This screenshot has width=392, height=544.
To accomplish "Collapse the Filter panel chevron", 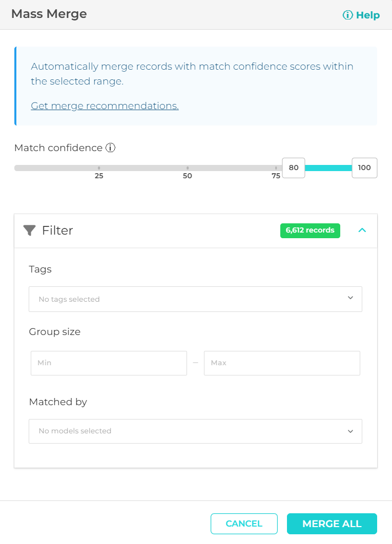I will pyautogui.click(x=362, y=230).
